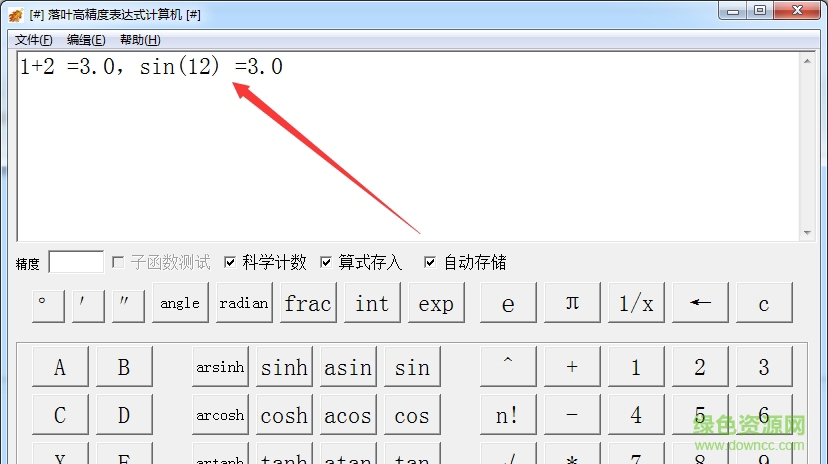Click the digit 4 button
Image resolution: width=828 pixels, height=464 pixels.
click(636, 415)
